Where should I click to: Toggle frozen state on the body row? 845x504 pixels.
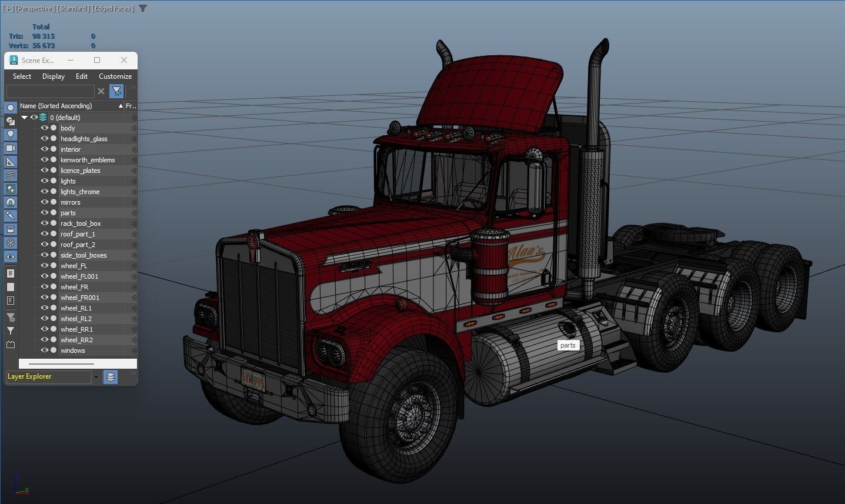pyautogui.click(x=133, y=128)
